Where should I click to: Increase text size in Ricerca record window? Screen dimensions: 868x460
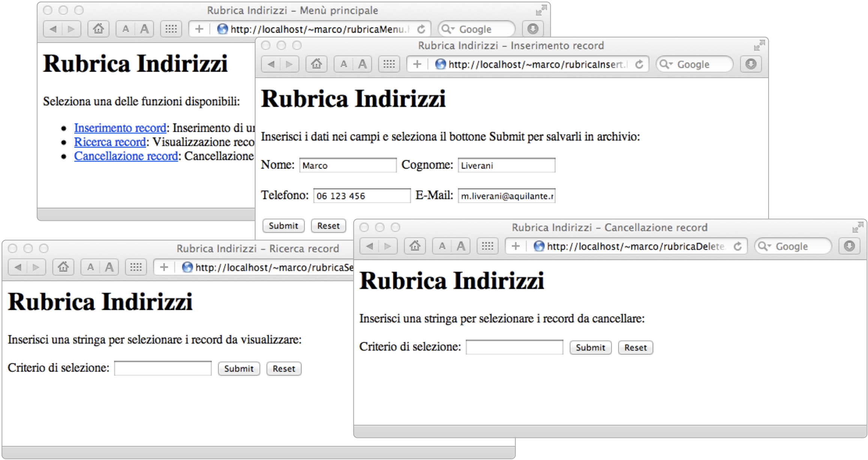[109, 267]
